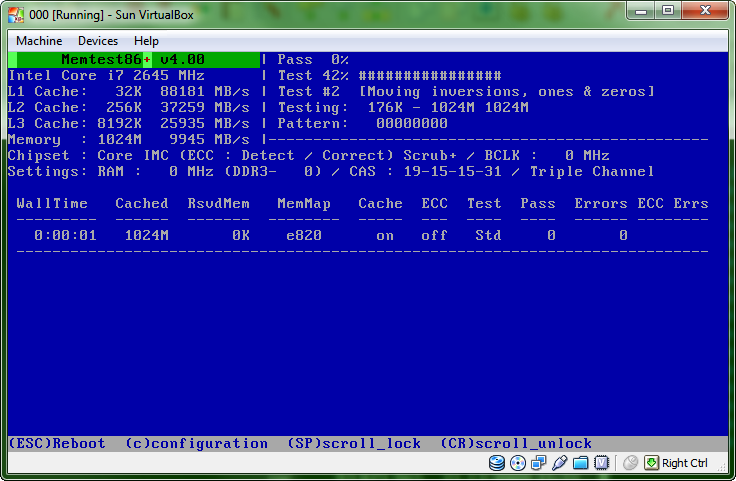Click the VirtualBox icon in the title bar
Screen dimensions: 736x481
click(15, 12)
